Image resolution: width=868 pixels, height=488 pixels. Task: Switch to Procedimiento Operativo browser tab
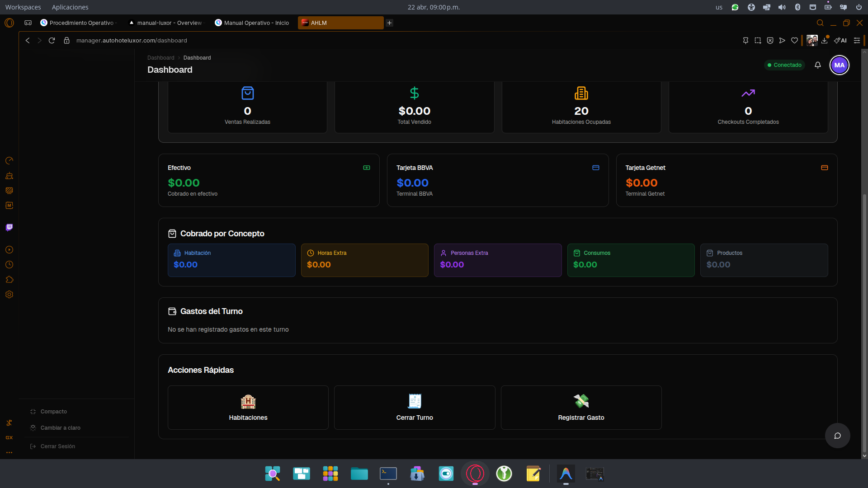78,23
